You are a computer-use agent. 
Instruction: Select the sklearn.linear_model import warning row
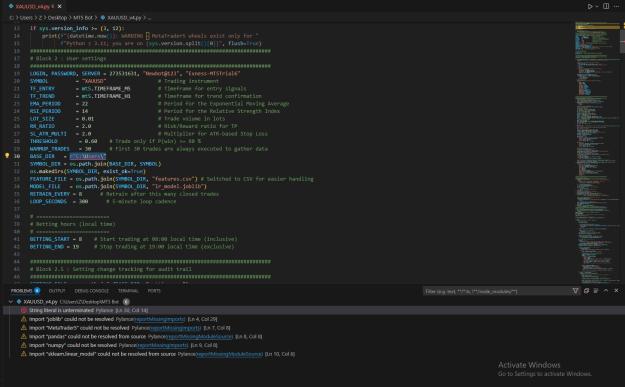tap(314, 354)
